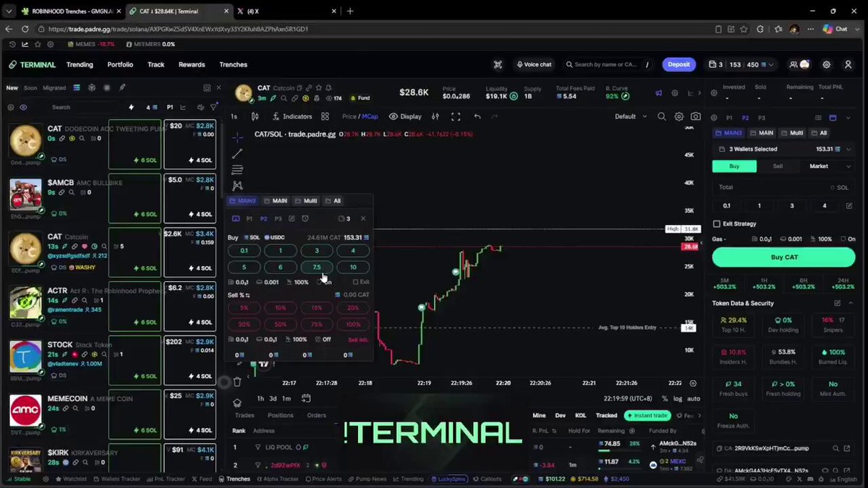Click the Total SOL amount input
This screenshot has height=488, width=868.
pos(783,187)
